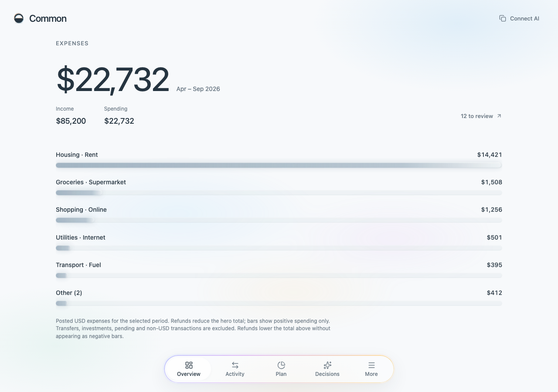Click the EXPENSES section heading

(72, 43)
